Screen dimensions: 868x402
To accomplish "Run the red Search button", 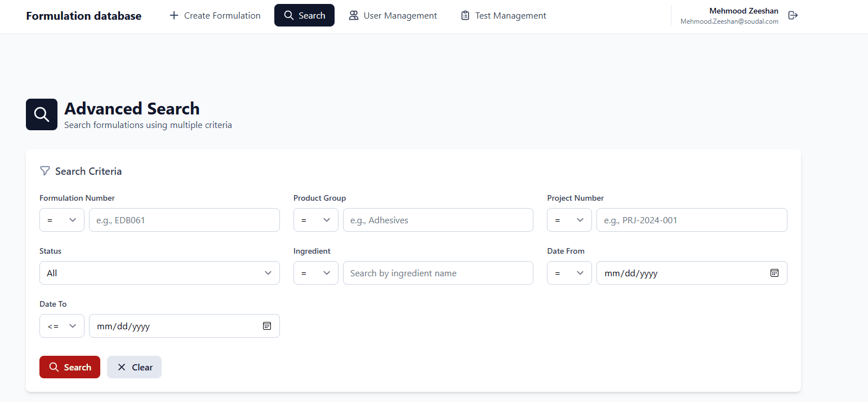I will (x=70, y=367).
